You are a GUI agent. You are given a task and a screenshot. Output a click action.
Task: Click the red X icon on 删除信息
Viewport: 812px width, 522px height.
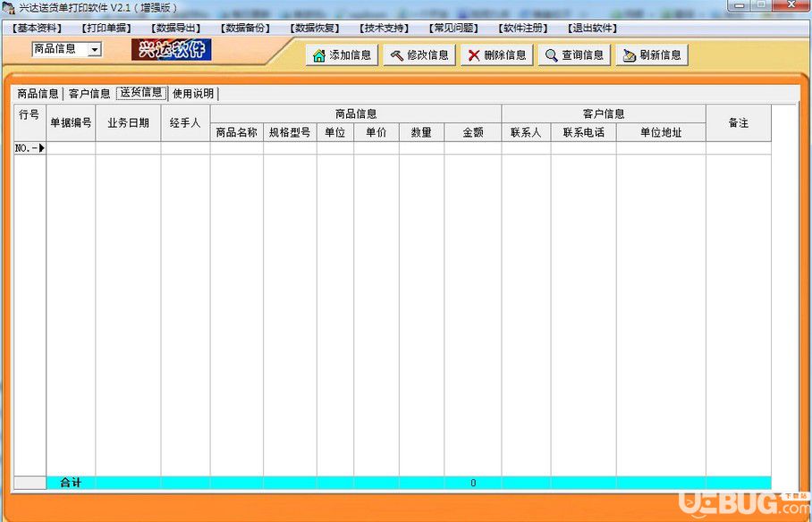tap(474, 55)
